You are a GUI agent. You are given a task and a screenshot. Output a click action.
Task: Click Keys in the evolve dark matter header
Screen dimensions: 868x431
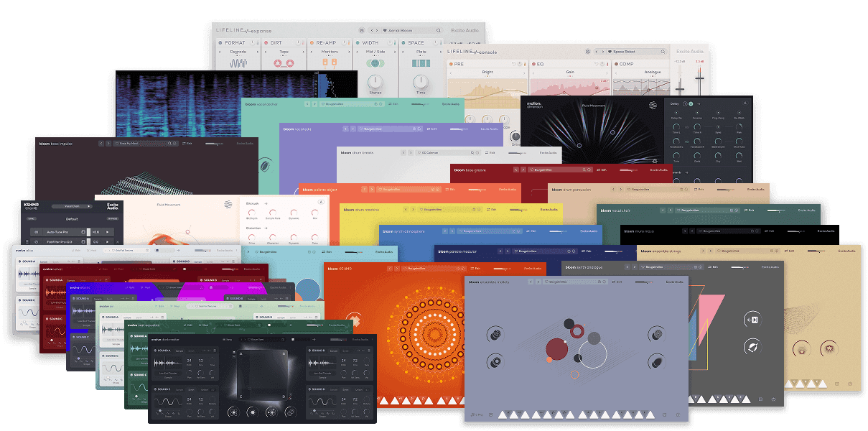click(x=227, y=340)
